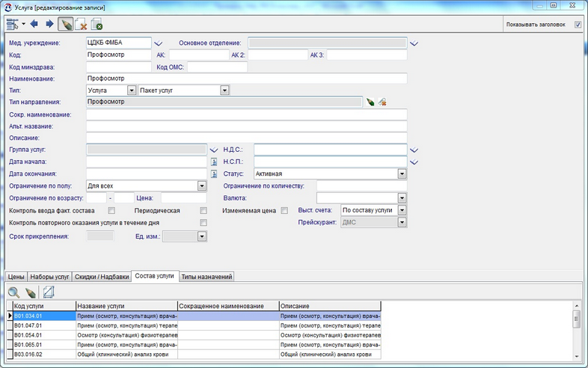Click the table scrollbar down arrow

(577, 356)
